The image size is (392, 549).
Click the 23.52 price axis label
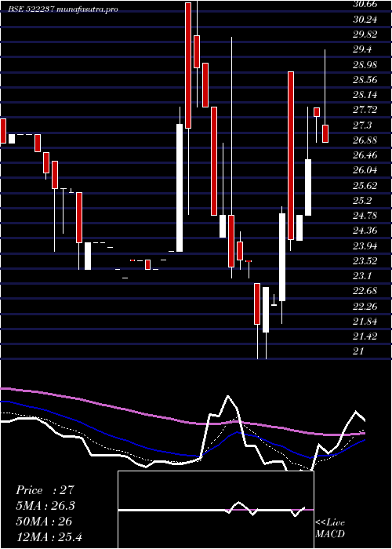[x=365, y=261]
